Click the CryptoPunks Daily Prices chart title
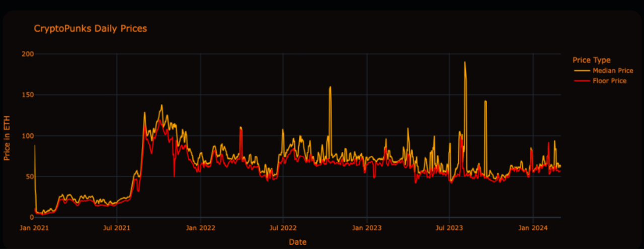 (x=91, y=29)
